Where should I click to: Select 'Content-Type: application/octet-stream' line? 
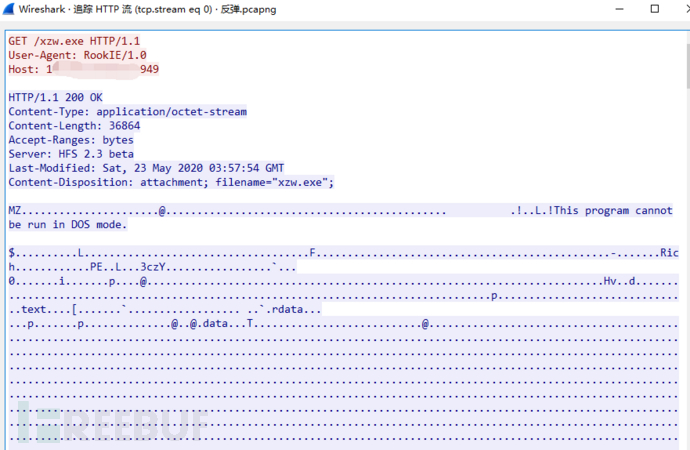tap(128, 112)
